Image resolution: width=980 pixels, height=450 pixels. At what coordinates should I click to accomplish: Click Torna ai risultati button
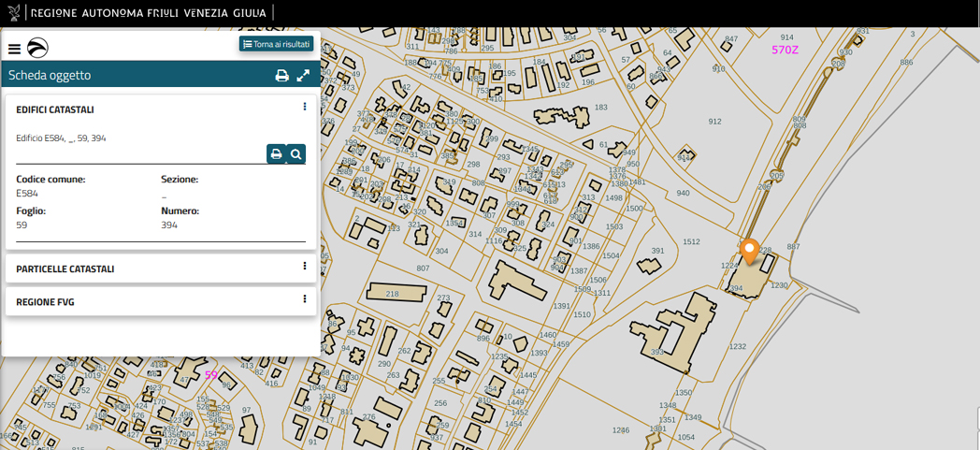click(276, 44)
